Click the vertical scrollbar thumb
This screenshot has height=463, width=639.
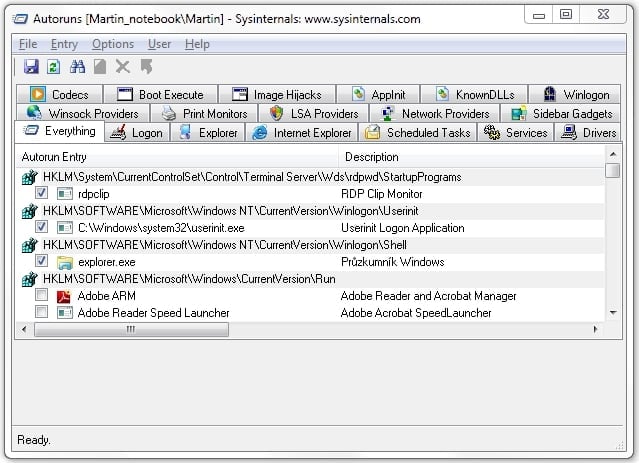613,170
